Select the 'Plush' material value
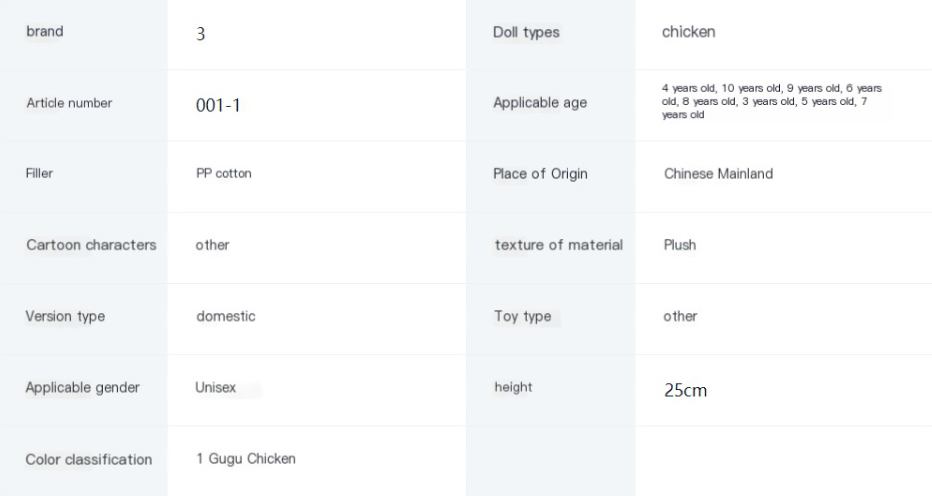Screen dimensions: 932x496 point(680,245)
